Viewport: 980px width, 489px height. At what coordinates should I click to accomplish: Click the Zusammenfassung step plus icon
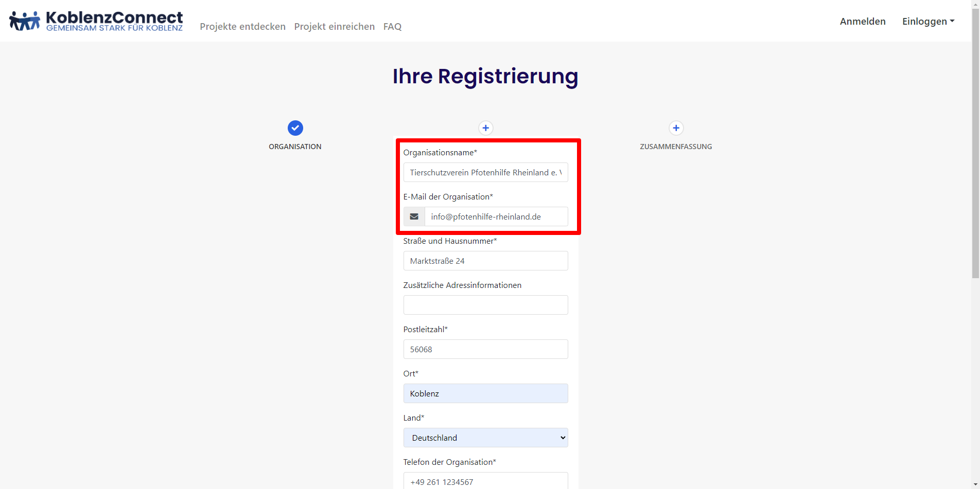click(676, 128)
